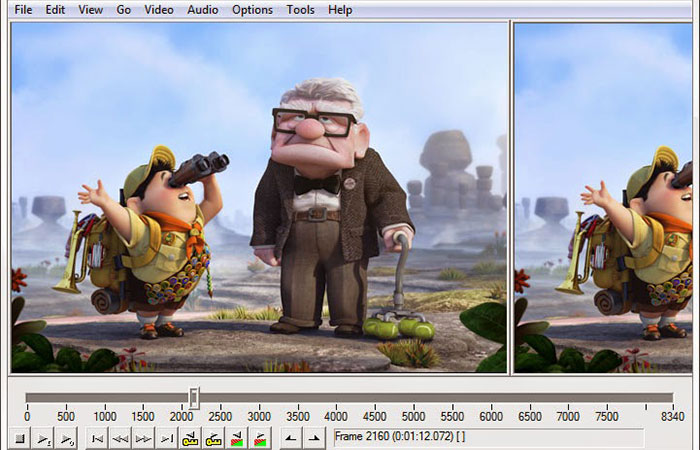700x450 pixels.
Task: Step backward with the rewind arrows
Action: 120,438
